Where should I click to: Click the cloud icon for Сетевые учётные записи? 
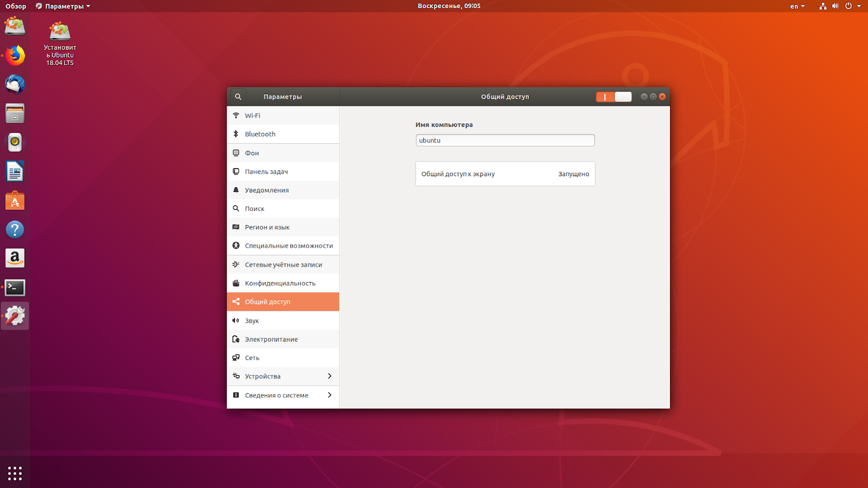(236, 265)
